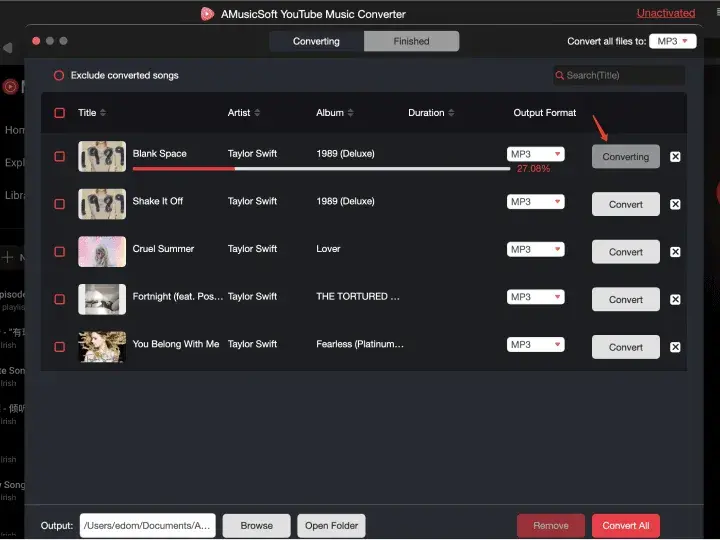The width and height of the screenshot is (720, 540).
Task: Open Cruel Summer output format dropdown
Action: point(535,249)
